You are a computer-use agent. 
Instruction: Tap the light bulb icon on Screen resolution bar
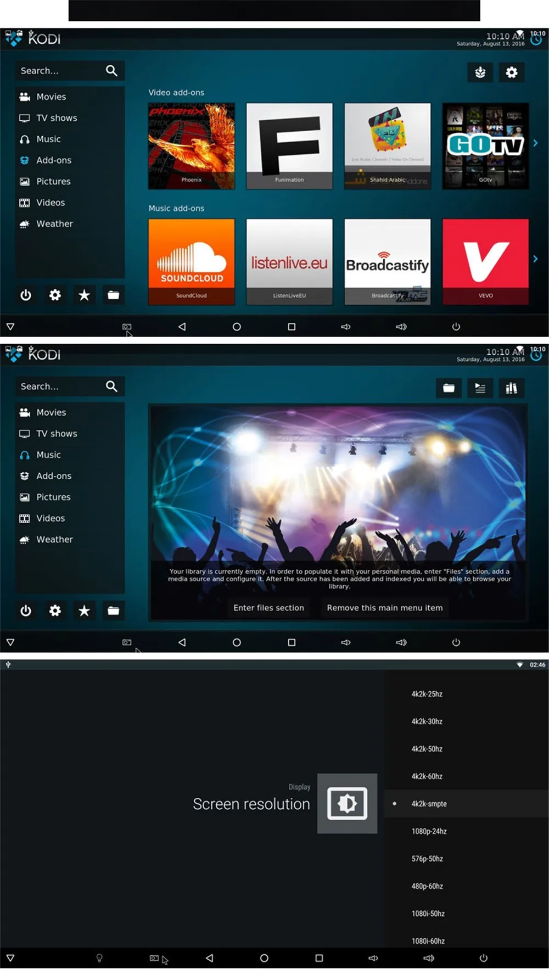pyautogui.click(x=99, y=958)
